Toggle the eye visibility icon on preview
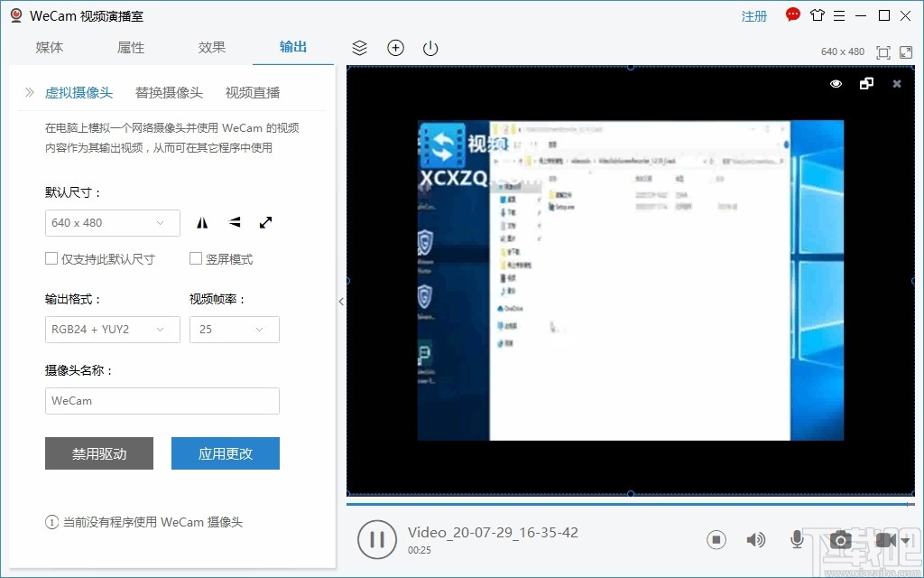The height and width of the screenshot is (578, 924). [836, 83]
